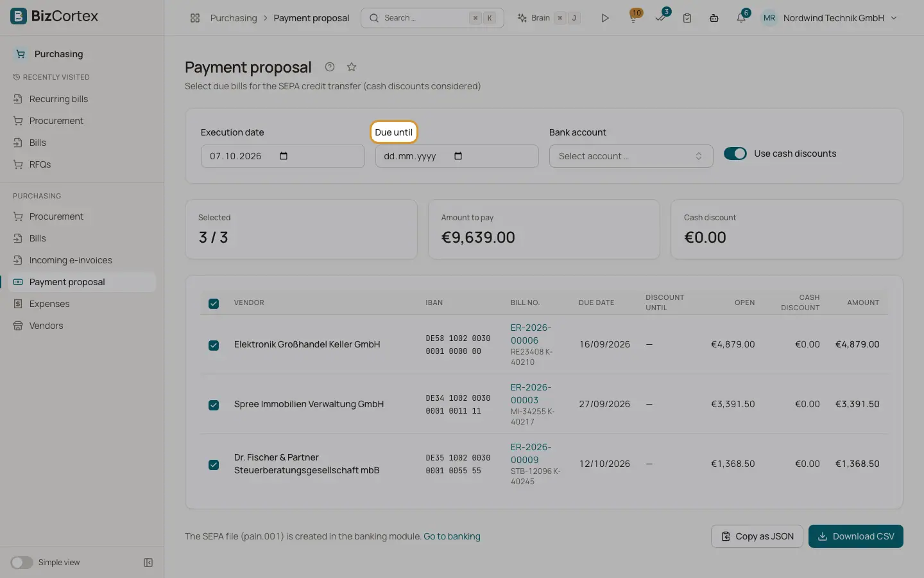Open the Bank account select dropdown

click(x=631, y=156)
